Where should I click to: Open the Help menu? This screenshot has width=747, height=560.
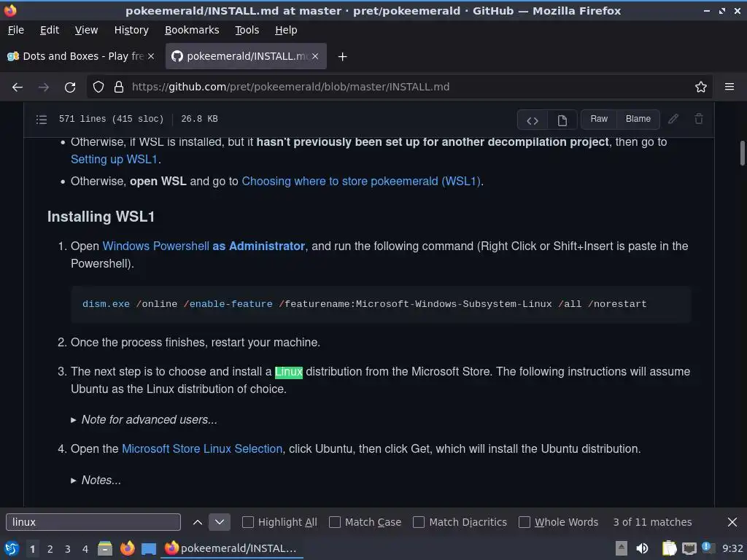pyautogui.click(x=286, y=30)
